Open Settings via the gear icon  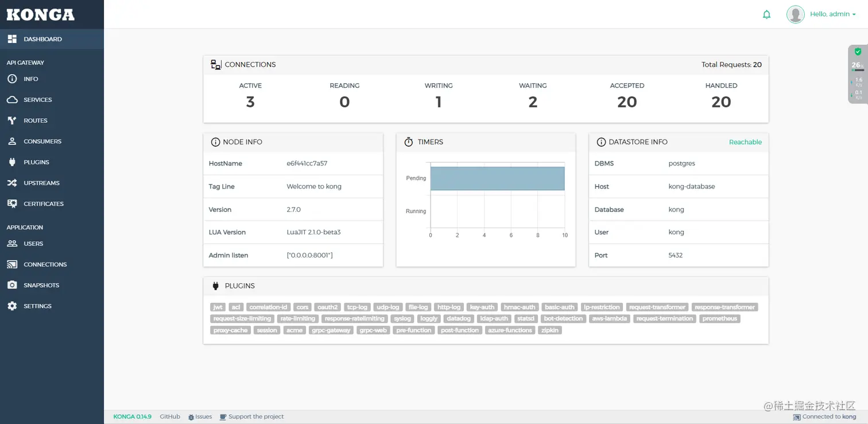pos(12,306)
